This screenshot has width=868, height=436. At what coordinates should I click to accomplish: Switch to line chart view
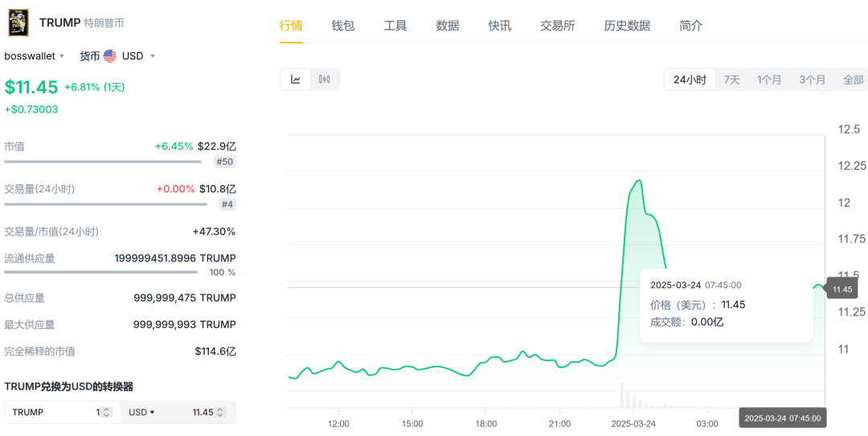pyautogui.click(x=296, y=79)
